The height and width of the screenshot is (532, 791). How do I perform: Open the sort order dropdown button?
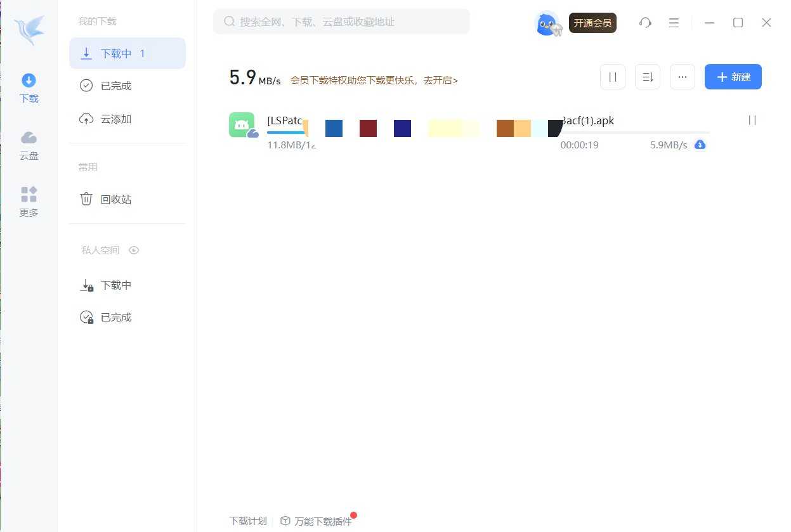pyautogui.click(x=648, y=77)
